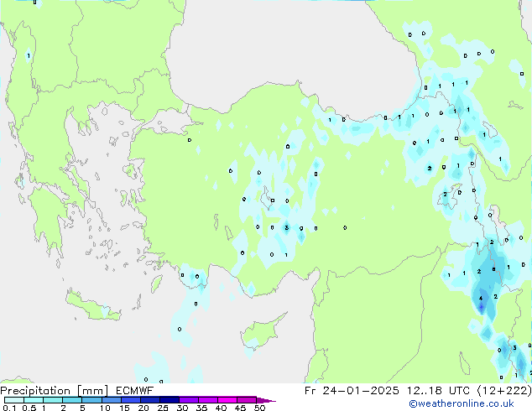The image size is (532, 411).
Task: Pick the 10–15 mm blue legend swatch
Action: coord(111,400)
